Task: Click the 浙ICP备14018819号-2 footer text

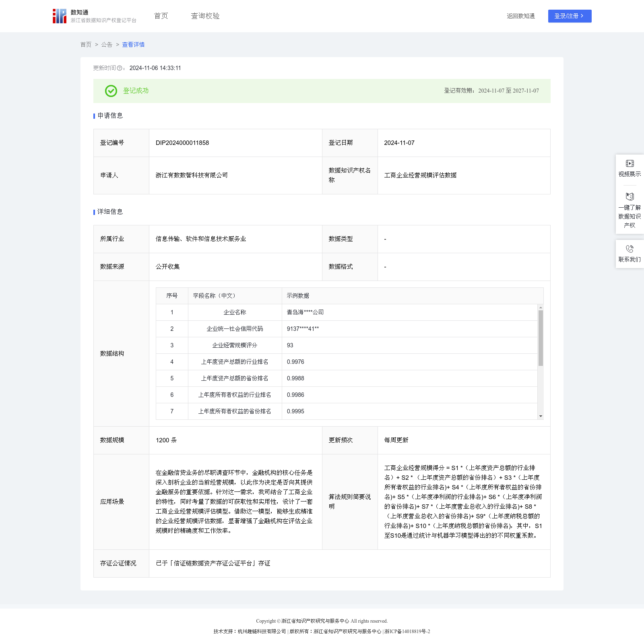Action: (407, 632)
